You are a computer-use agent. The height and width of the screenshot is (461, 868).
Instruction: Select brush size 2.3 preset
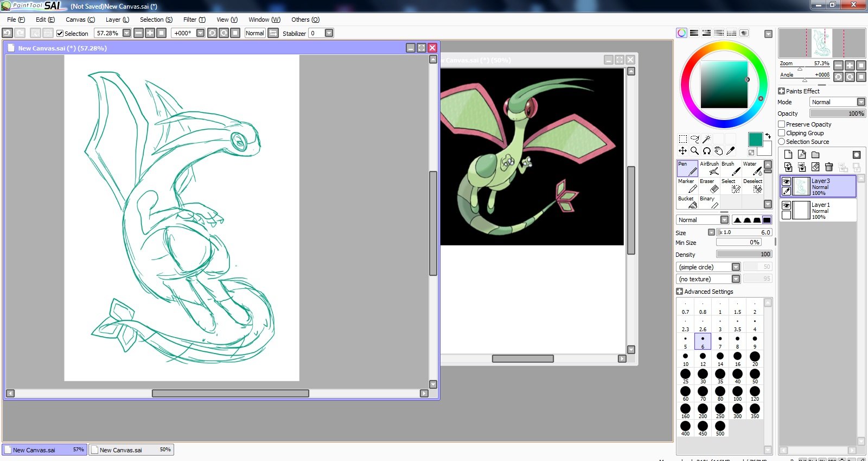tap(686, 324)
